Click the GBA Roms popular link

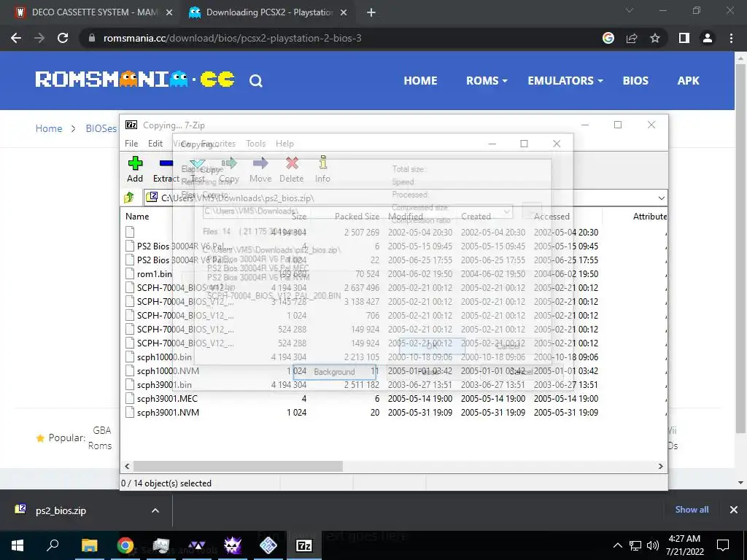[100, 438]
